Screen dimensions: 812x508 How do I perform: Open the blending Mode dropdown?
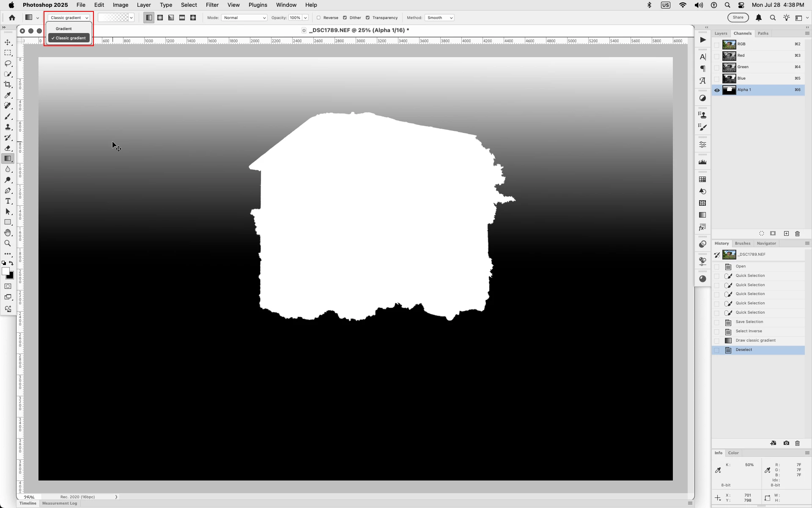coord(244,18)
